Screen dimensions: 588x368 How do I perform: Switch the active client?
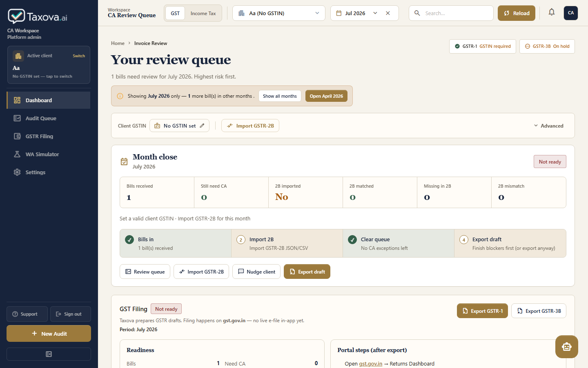click(x=79, y=56)
